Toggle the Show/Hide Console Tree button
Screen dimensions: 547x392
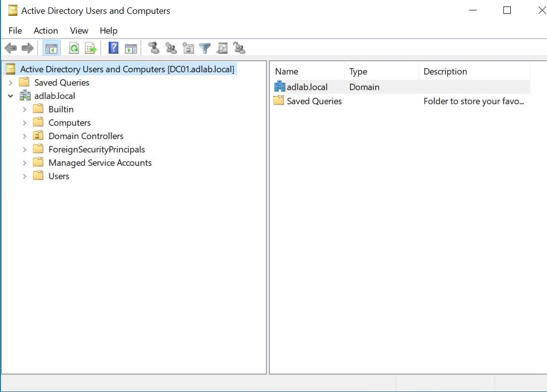(51, 48)
